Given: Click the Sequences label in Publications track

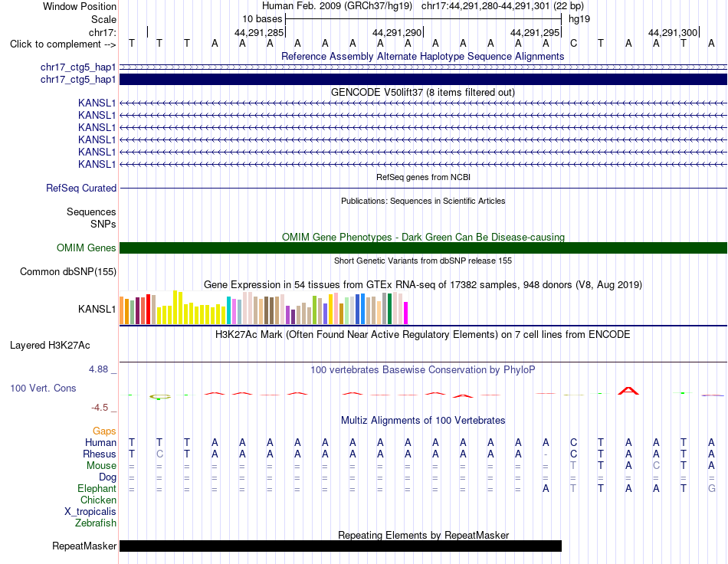Looking at the screenshot, I should pyautogui.click(x=91, y=212).
